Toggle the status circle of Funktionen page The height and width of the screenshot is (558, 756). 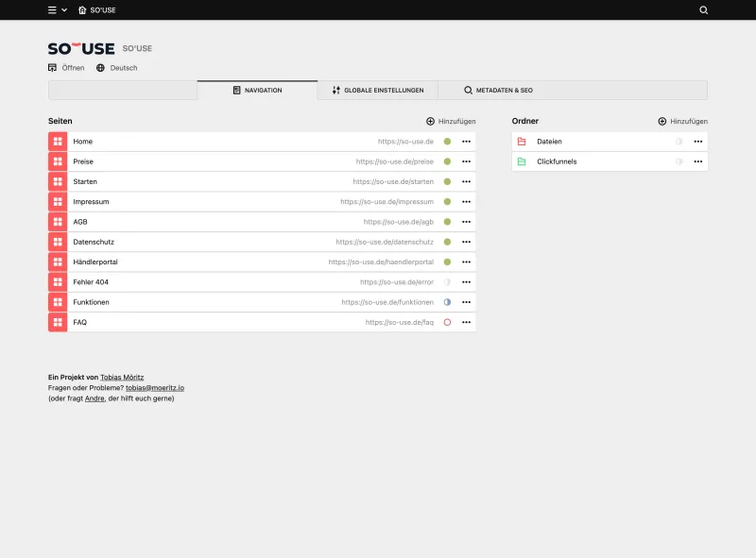pyautogui.click(x=447, y=301)
